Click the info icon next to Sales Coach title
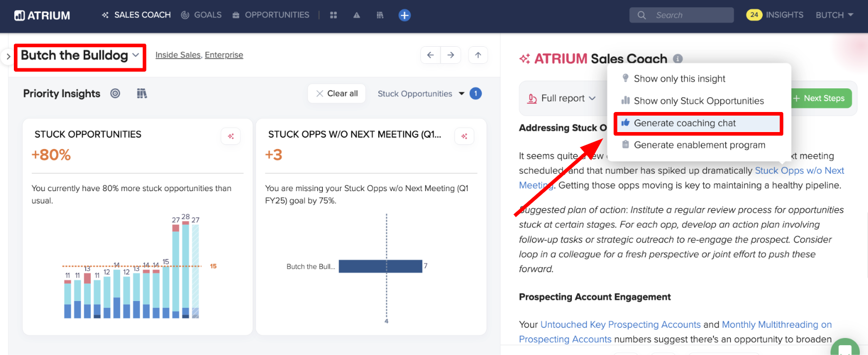The width and height of the screenshot is (868, 355). coord(678,59)
